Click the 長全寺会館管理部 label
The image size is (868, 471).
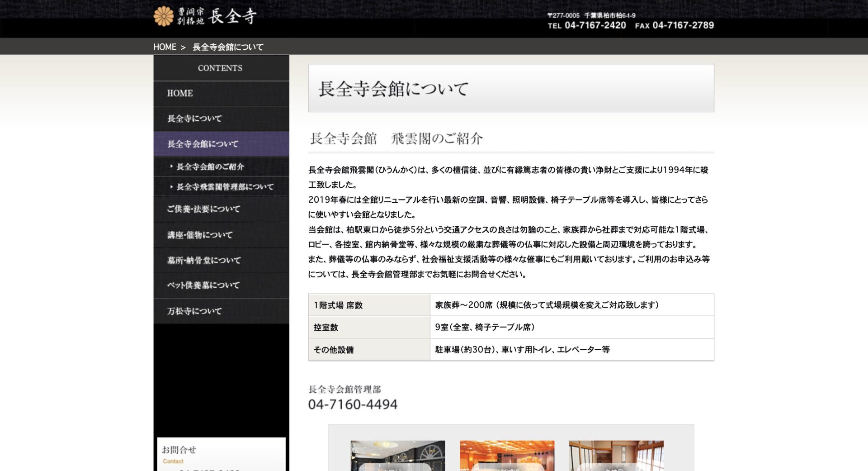[x=344, y=389]
